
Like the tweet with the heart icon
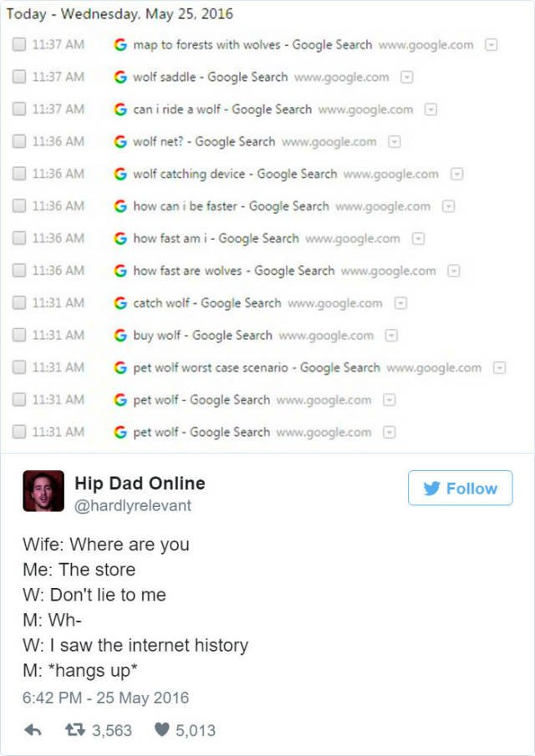tap(161, 730)
